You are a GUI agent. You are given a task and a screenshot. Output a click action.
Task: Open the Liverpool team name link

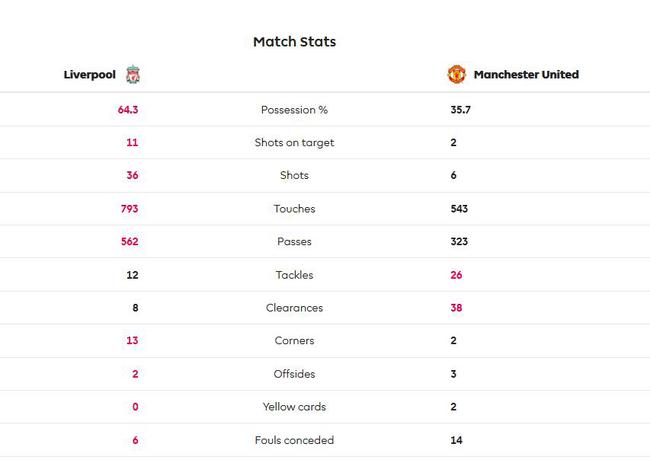[x=90, y=75]
